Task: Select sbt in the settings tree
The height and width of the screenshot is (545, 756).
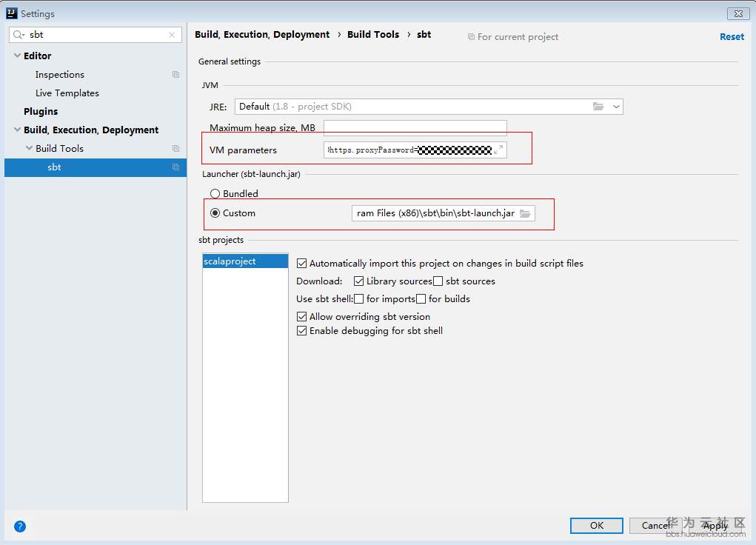Action: tap(96, 167)
